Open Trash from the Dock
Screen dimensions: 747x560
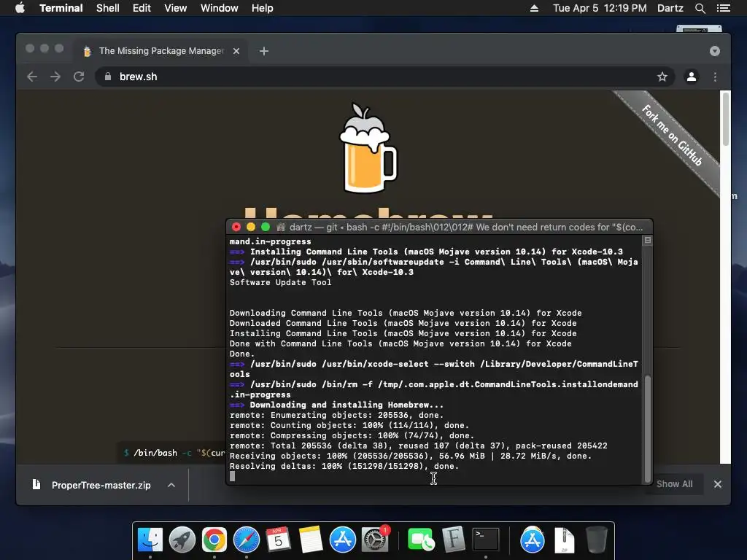[x=596, y=540]
